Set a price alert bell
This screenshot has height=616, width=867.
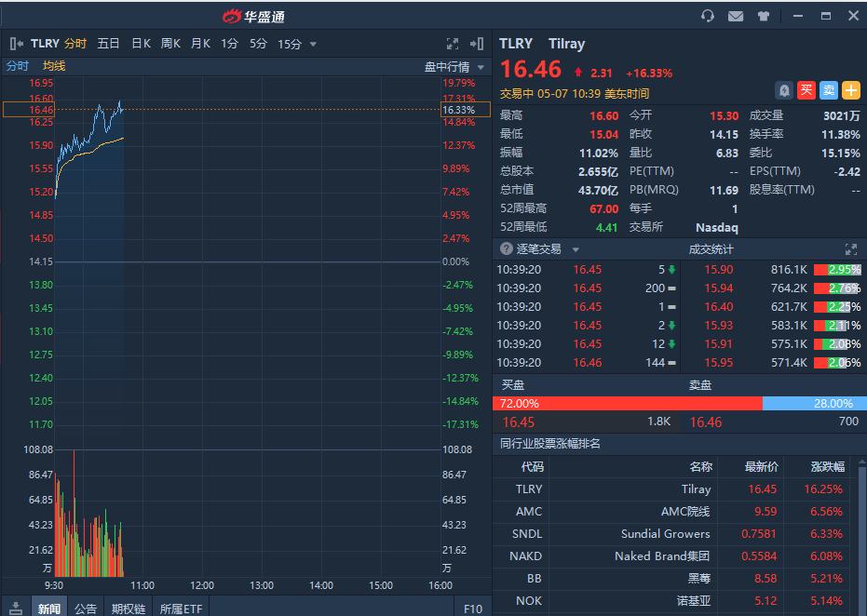coord(784,90)
